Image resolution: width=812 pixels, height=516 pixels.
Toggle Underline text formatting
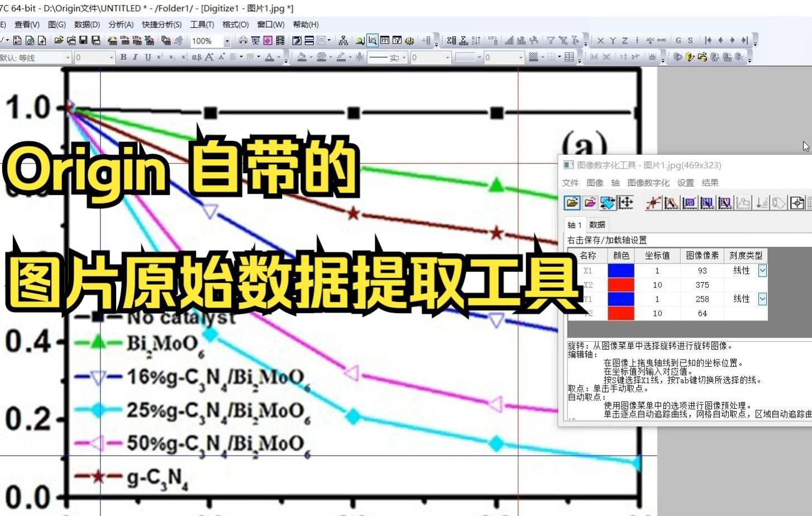pyautogui.click(x=148, y=57)
